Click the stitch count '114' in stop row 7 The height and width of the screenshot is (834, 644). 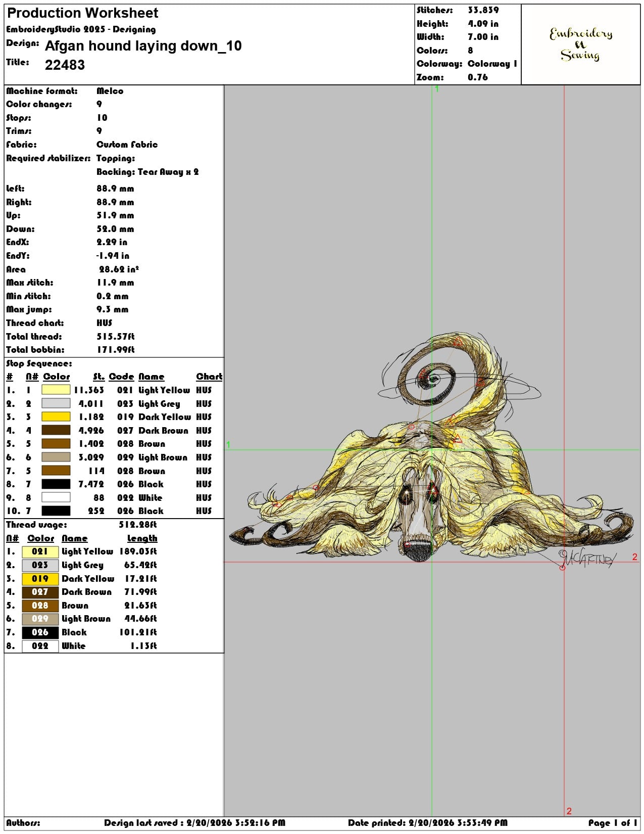96,471
